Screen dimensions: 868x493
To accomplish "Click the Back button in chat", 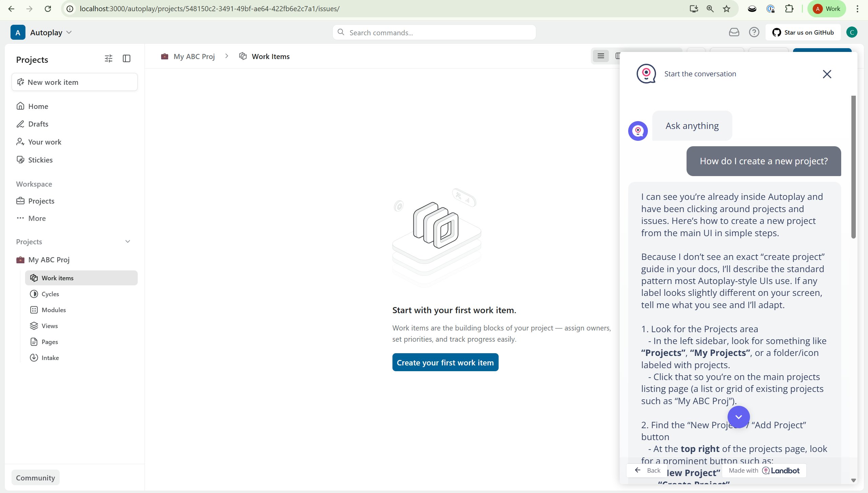I will pyautogui.click(x=647, y=470).
